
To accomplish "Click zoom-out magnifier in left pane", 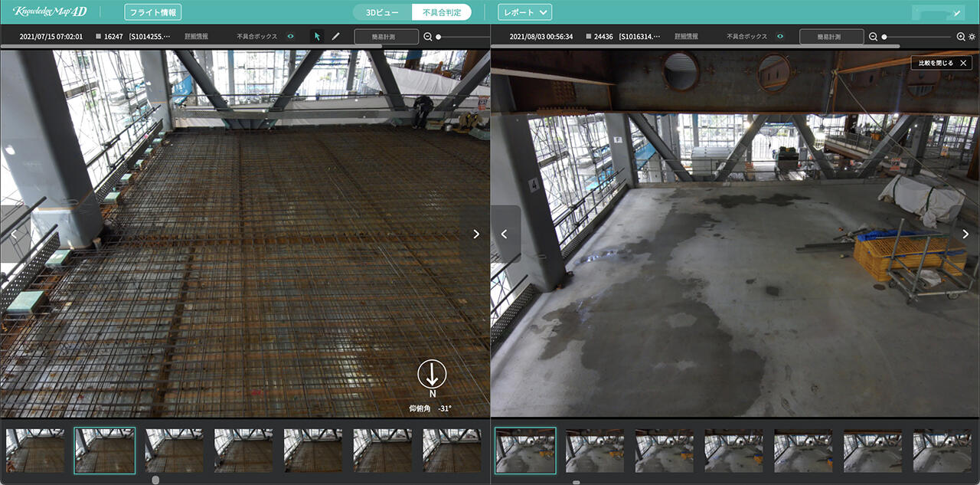I will point(428,36).
